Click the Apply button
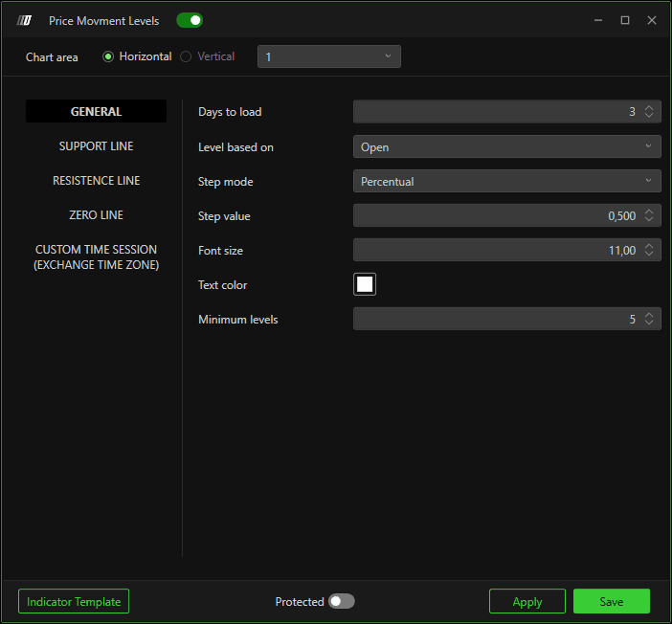 click(527, 601)
